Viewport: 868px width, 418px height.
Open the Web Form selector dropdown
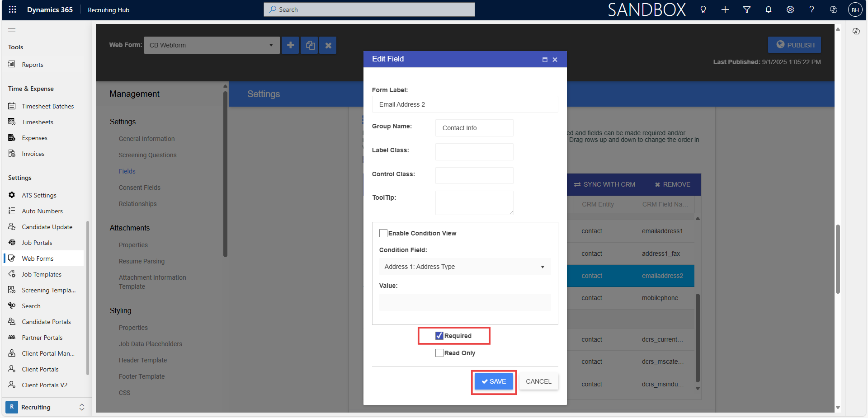click(x=270, y=45)
